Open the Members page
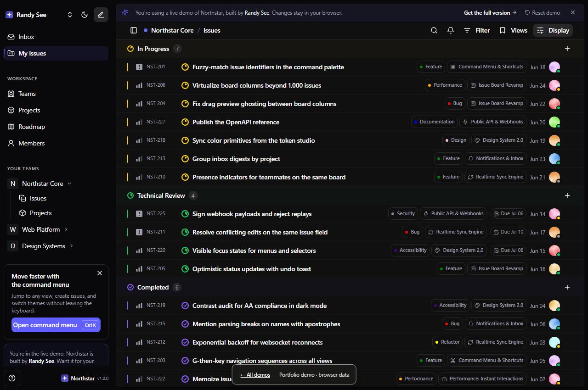 pyautogui.click(x=56, y=143)
